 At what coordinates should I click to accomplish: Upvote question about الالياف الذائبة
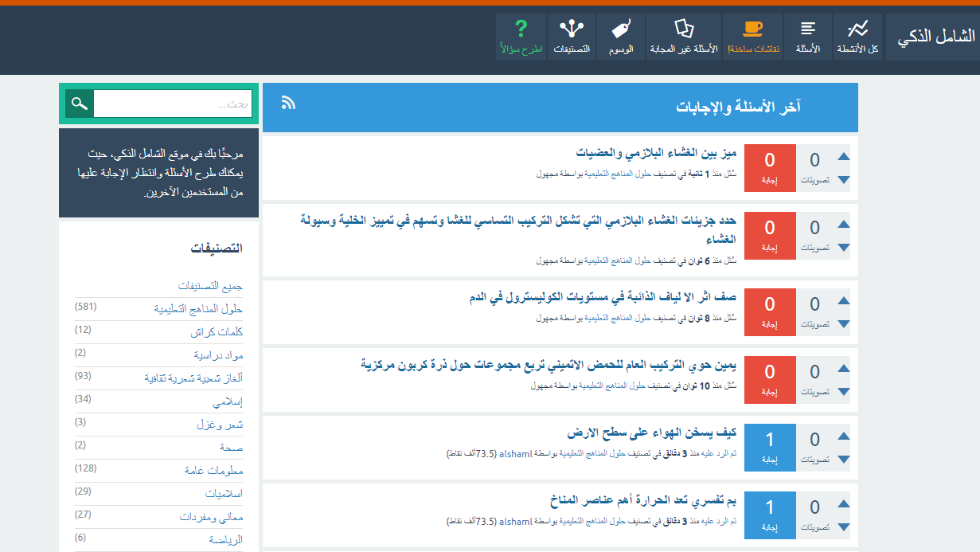[844, 301]
